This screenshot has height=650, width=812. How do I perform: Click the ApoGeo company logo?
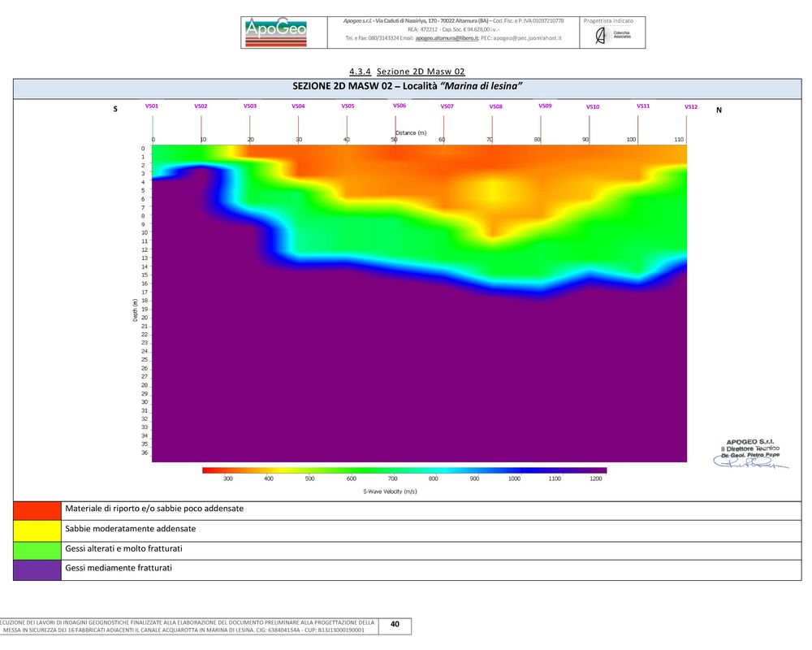click(276, 32)
